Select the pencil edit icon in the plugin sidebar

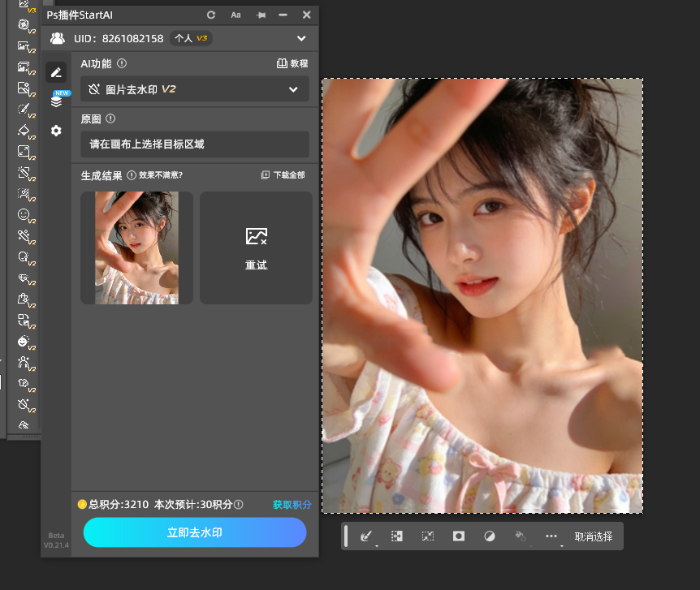[x=56, y=72]
